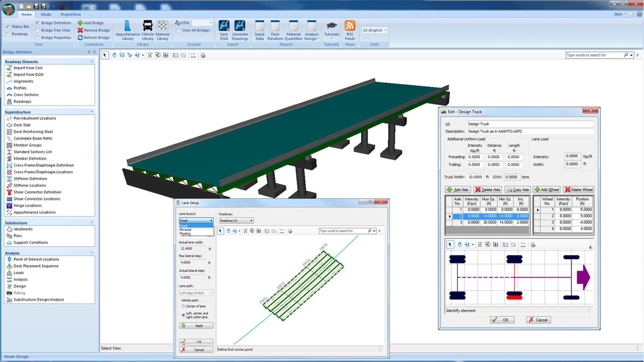Viewport: 644px width, 362px height.
Task: Click the Axle 2 intensity input field
Action: [471, 216]
